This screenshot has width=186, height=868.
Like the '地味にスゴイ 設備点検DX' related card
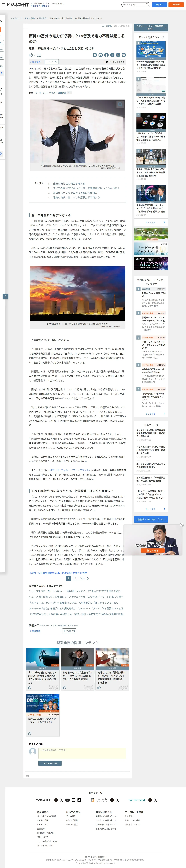click(99, 687)
